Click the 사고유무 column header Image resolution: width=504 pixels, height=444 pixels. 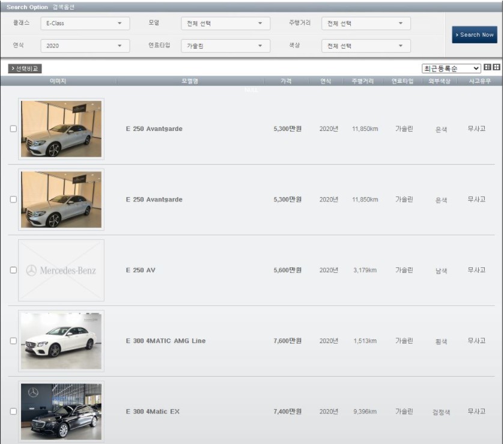[x=479, y=81]
